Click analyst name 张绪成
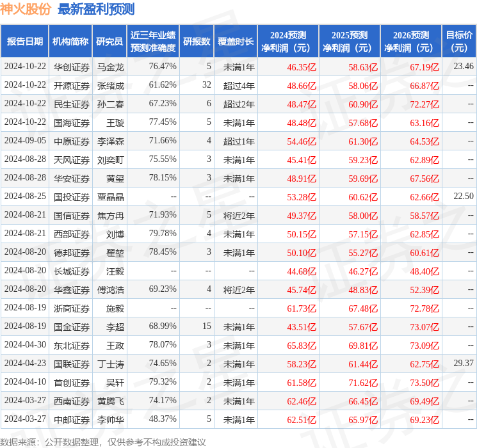The height and width of the screenshot is (448, 477). pyautogui.click(x=110, y=86)
